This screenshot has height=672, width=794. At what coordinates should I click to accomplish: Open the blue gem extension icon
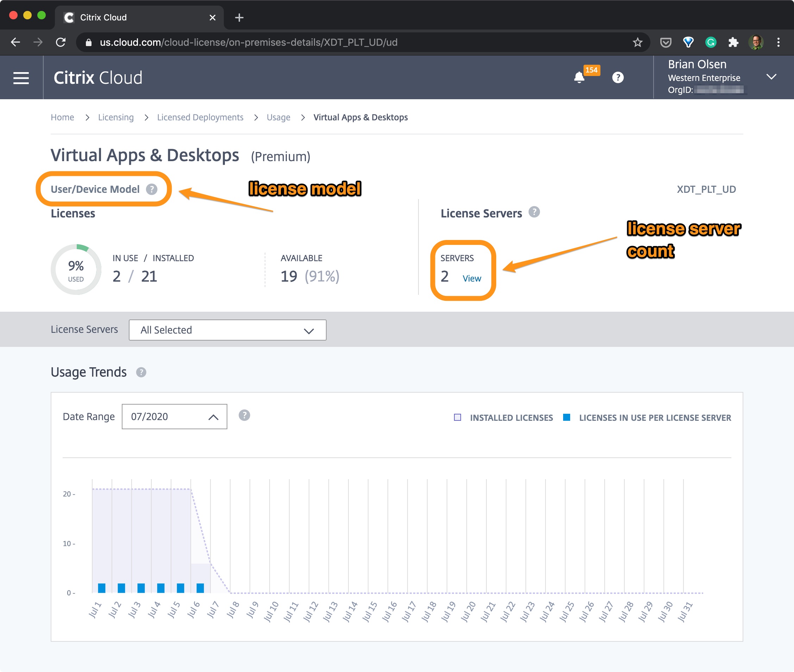coord(688,42)
